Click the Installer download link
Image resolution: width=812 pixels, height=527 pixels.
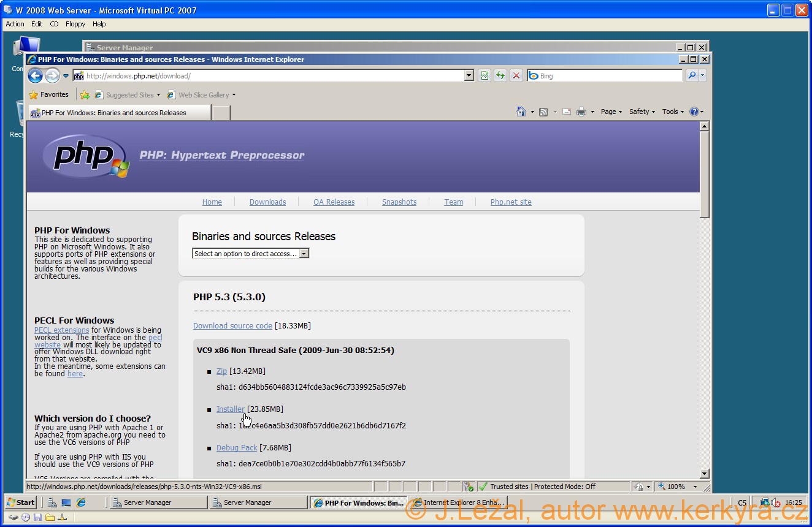click(230, 409)
